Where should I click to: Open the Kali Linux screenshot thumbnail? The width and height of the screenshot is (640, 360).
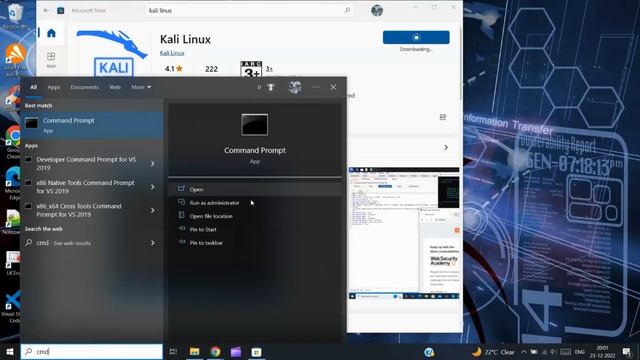[404, 233]
